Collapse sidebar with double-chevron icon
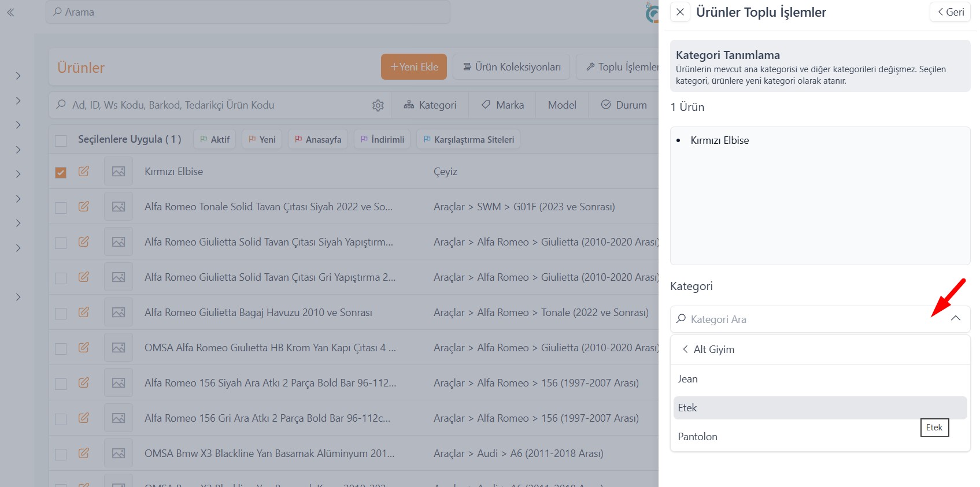This screenshot has width=980, height=487. [10, 12]
